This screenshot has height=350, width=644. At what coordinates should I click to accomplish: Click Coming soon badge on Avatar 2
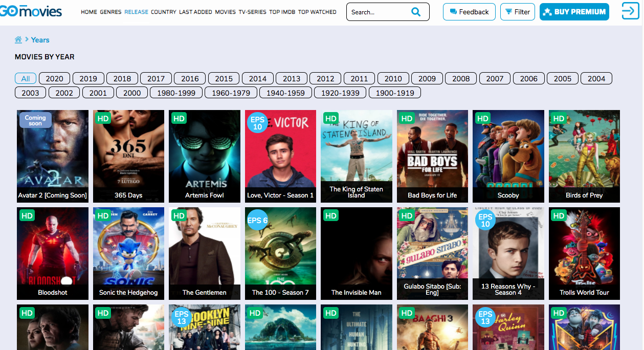(35, 120)
